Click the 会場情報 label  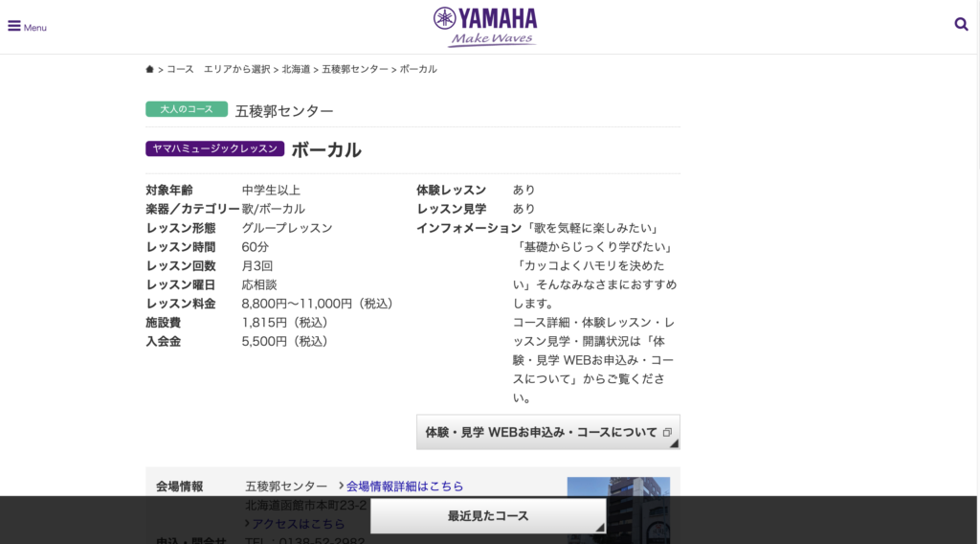(x=179, y=487)
